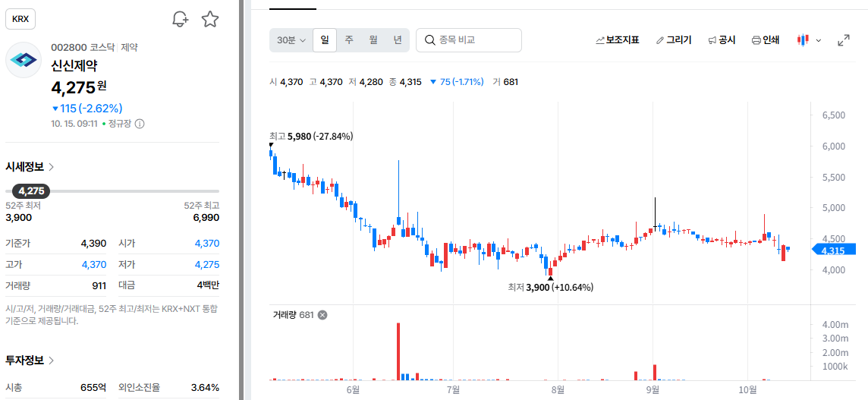
Task: Click the price alert bell icon
Action: tap(181, 20)
